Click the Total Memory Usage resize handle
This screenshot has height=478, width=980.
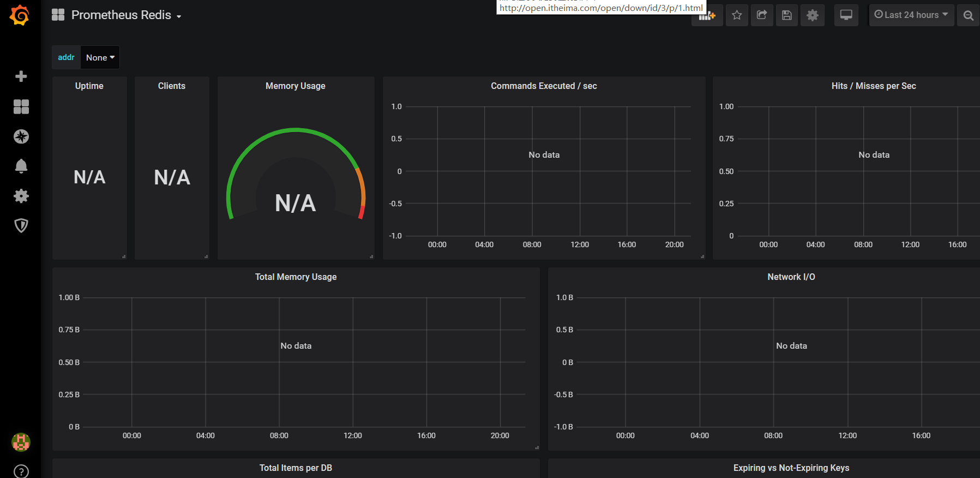[537, 447]
